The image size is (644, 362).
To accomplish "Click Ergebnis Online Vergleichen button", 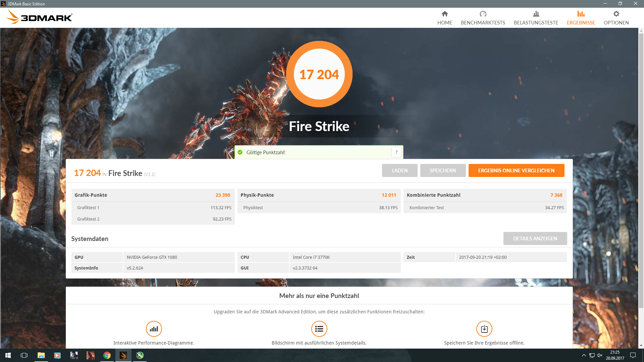I will click(516, 171).
